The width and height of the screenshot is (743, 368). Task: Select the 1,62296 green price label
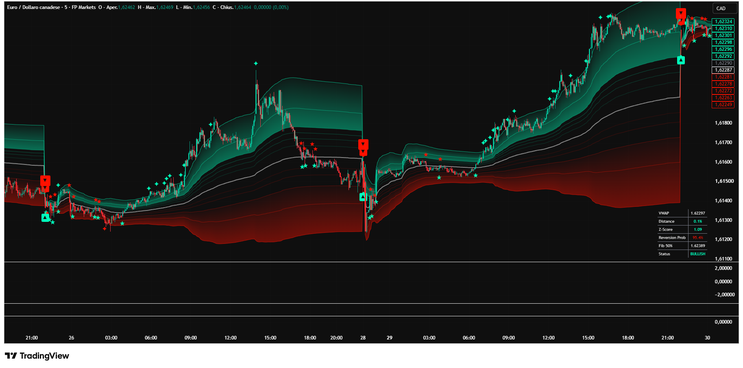[x=723, y=49]
